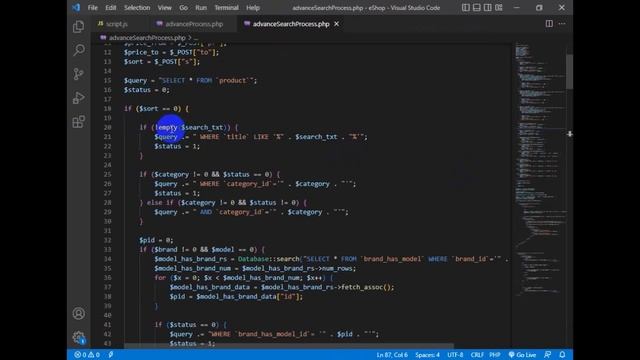Open the Edit menu
The width and height of the screenshot is (640, 360).
pyautogui.click(x=111, y=8)
